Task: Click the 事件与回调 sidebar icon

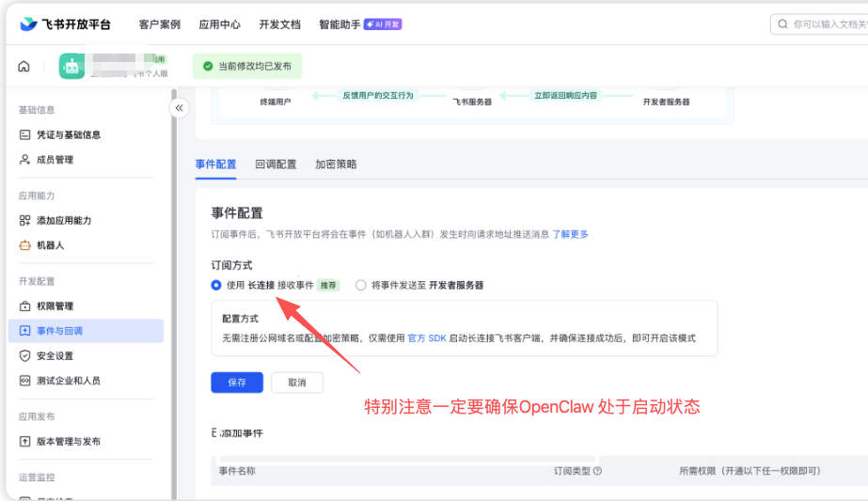Action: [24, 331]
